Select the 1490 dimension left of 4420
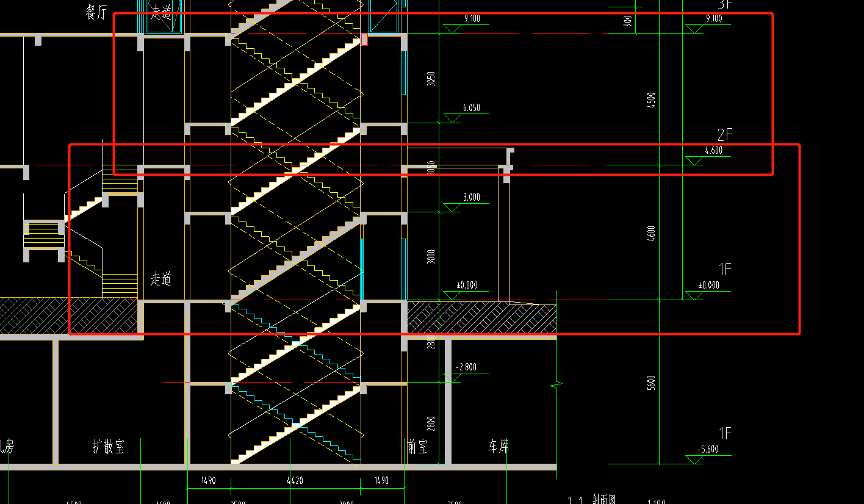This screenshot has width=864, height=504. pyautogui.click(x=208, y=481)
